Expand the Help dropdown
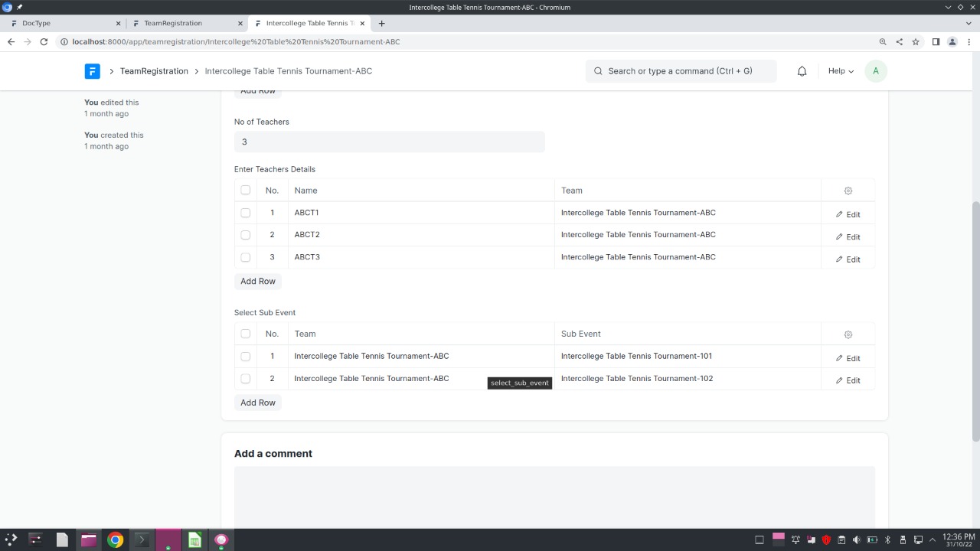Screen dimensions: 980x551 tap(841, 71)
